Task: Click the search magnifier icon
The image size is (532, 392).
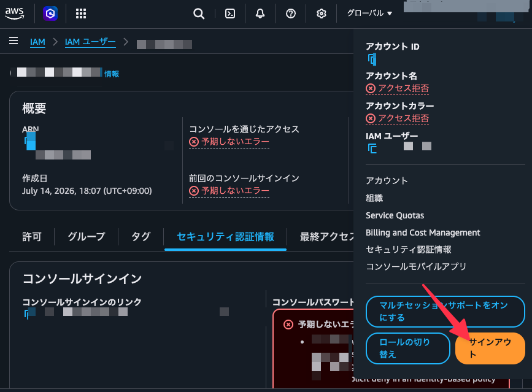Action: pyautogui.click(x=199, y=13)
